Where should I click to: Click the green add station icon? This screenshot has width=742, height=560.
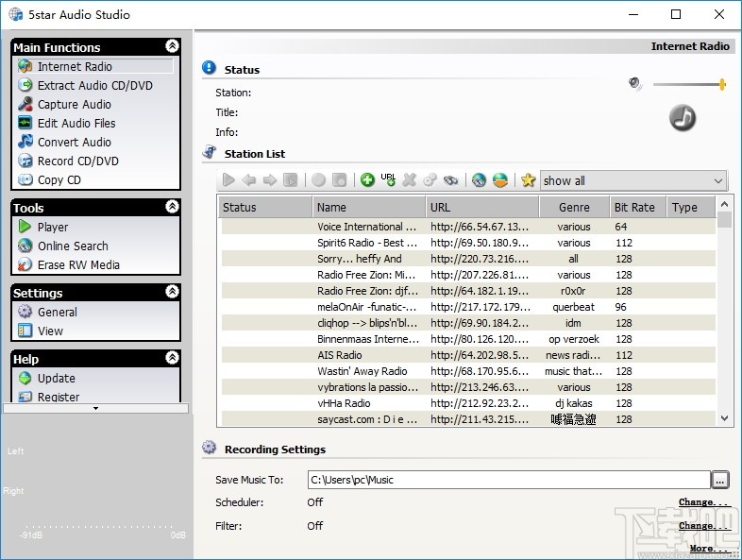pos(367,179)
